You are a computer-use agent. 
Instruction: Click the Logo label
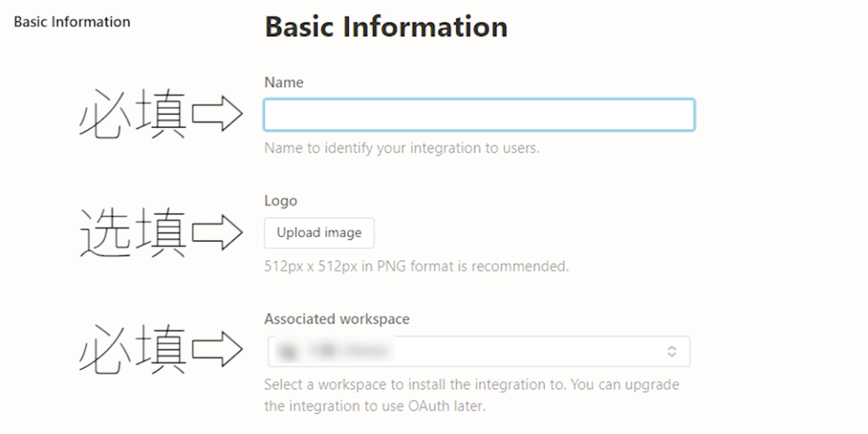(280, 201)
